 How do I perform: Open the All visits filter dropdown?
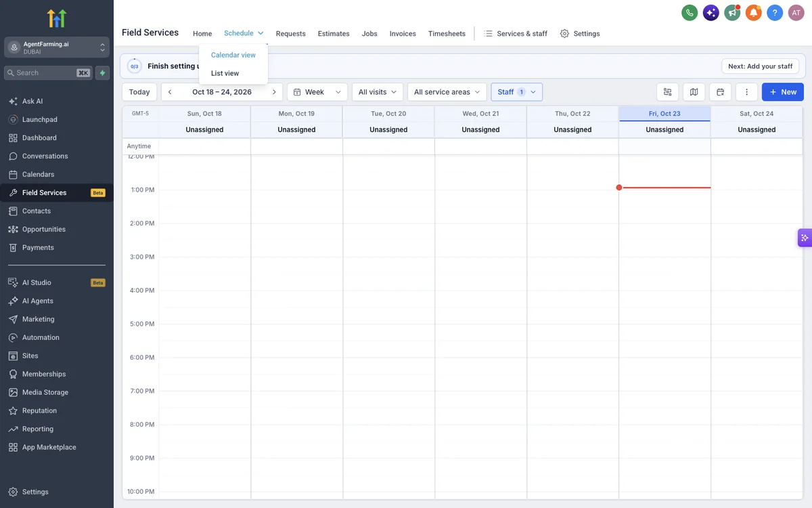pyautogui.click(x=378, y=92)
